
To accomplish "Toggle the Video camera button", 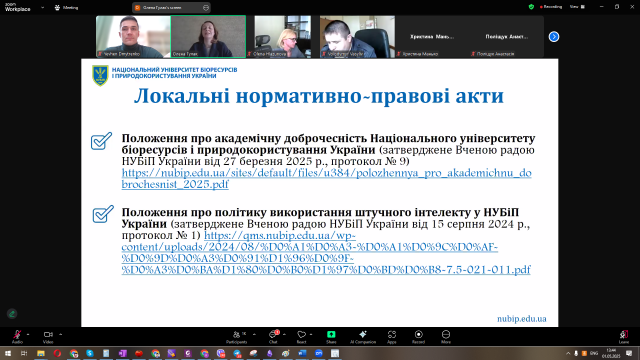I will click(48, 337).
